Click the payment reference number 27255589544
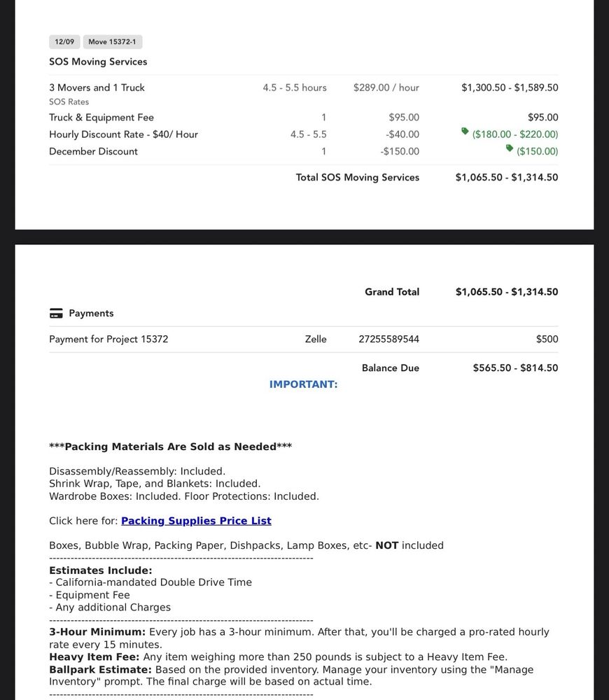The width and height of the screenshot is (609, 700). [x=388, y=339]
